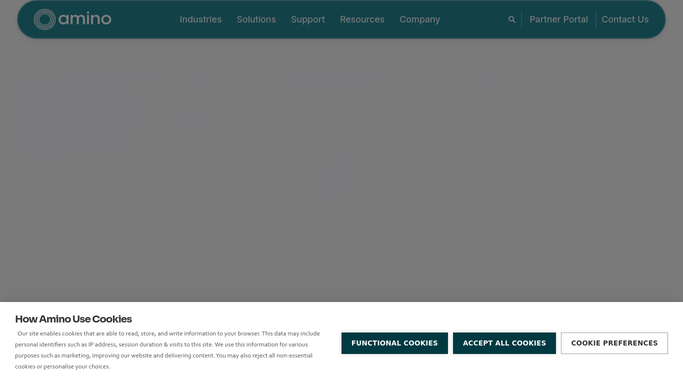This screenshot has width=683, height=384.
Task: Expand the Industries menu
Action: [200, 20]
